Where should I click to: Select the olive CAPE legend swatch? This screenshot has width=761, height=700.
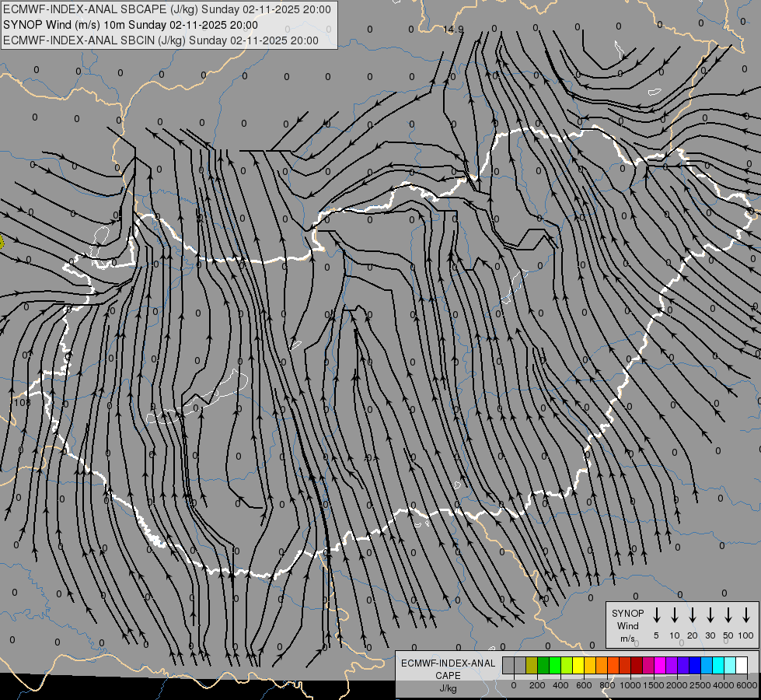(532, 665)
